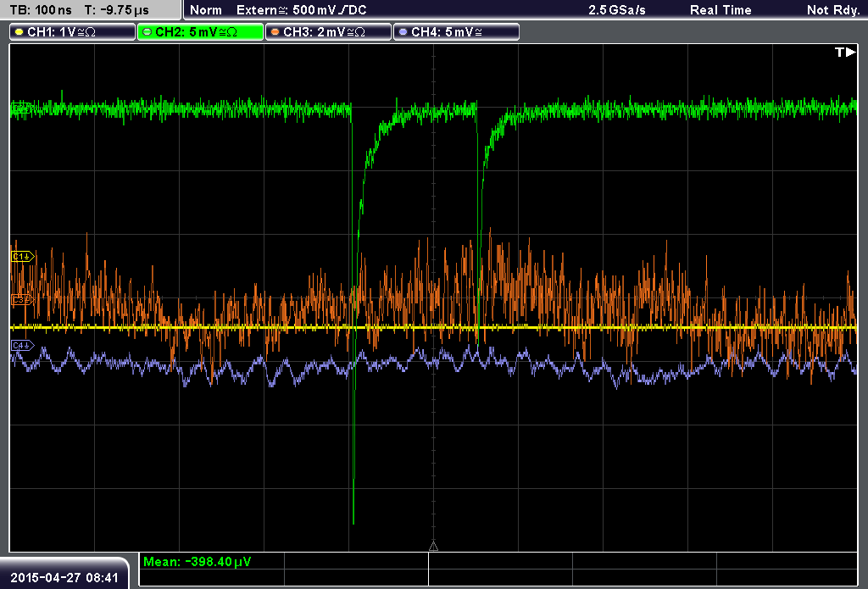868x589 pixels.
Task: Click the Mean: -398.40 µV measurement
Action: click(x=197, y=561)
